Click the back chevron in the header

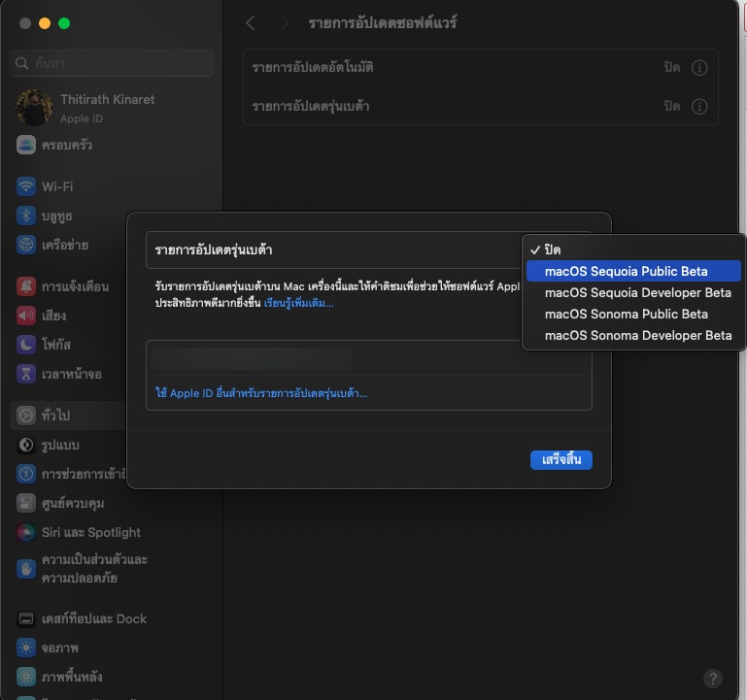[x=251, y=22]
